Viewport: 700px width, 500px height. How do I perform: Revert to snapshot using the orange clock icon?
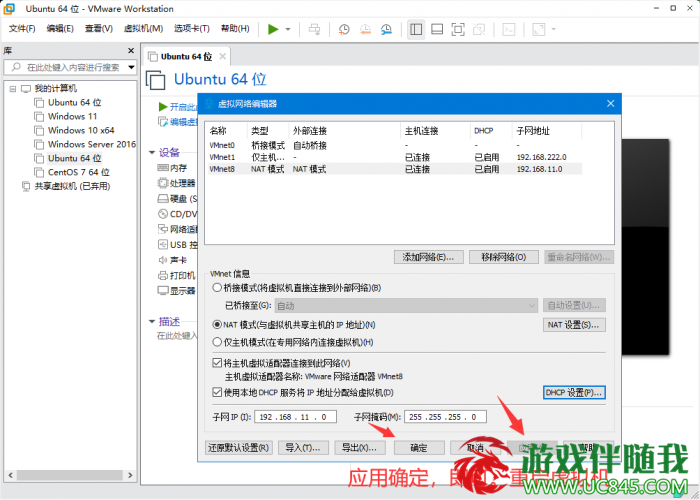pyautogui.click(x=365, y=29)
